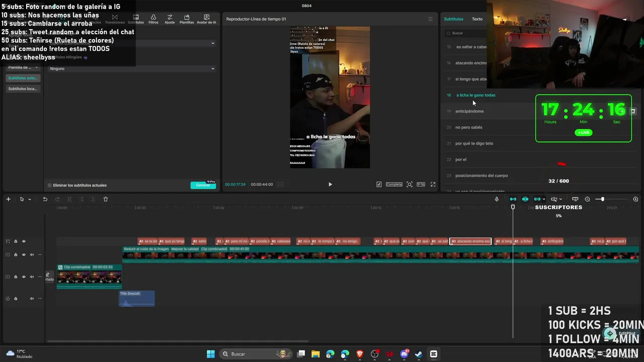Select subtitle line 'por qué te digo teto'
Image resolution: width=644 pixels, height=362 pixels.
tap(474, 143)
